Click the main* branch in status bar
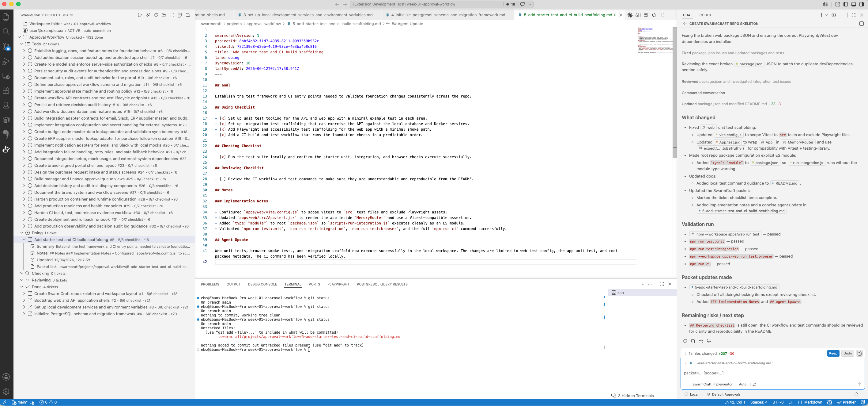 20,402
